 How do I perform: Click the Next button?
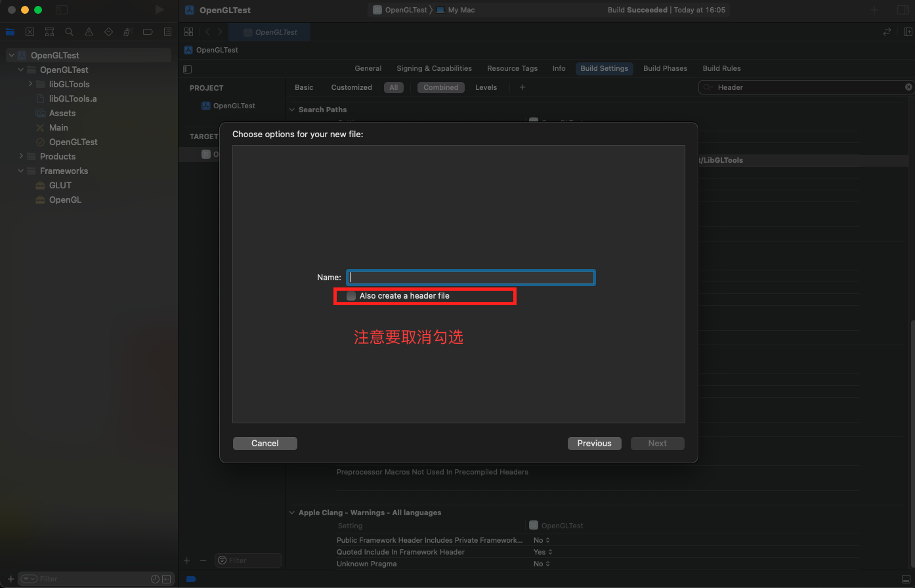658,444
